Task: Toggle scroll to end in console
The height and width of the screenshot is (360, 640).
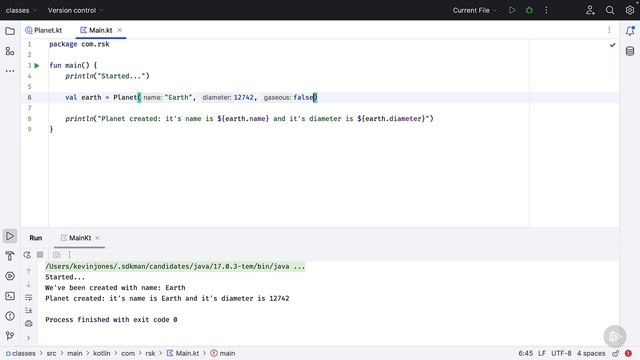Action: tap(29, 310)
